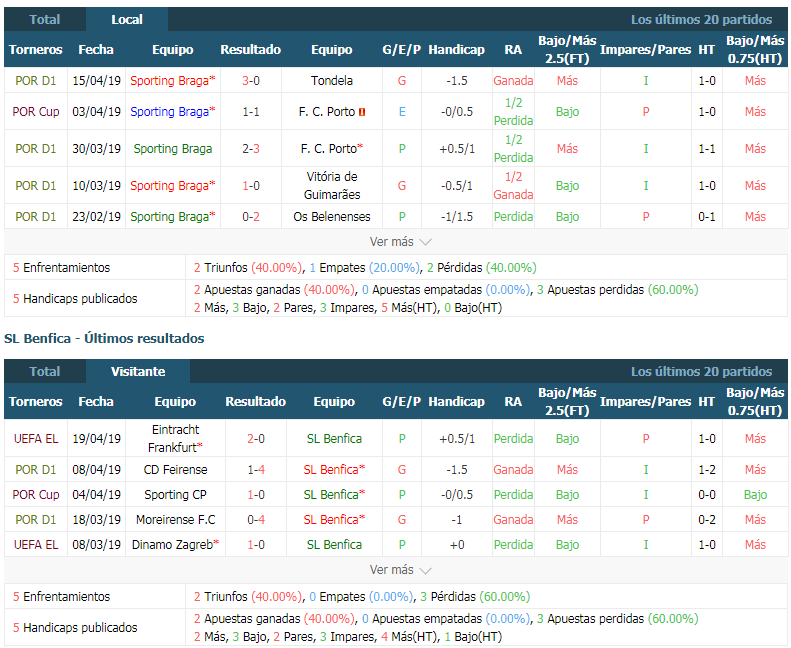Click POR Cup tournament on 03/04/19 row
Screen dimensions: 791x648
coord(36,112)
